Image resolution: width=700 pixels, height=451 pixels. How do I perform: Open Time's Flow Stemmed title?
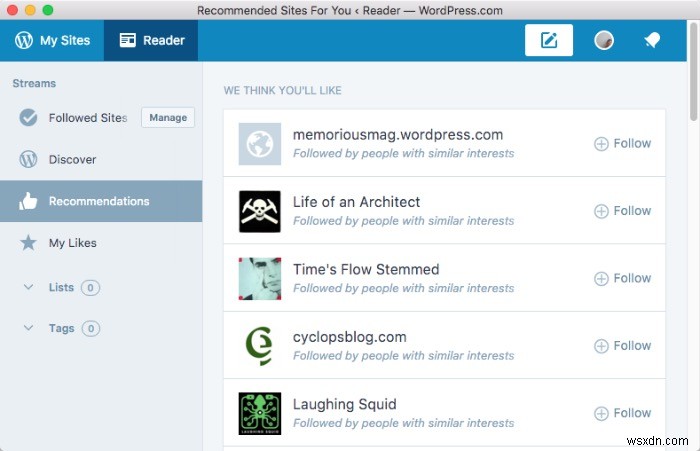click(x=366, y=269)
